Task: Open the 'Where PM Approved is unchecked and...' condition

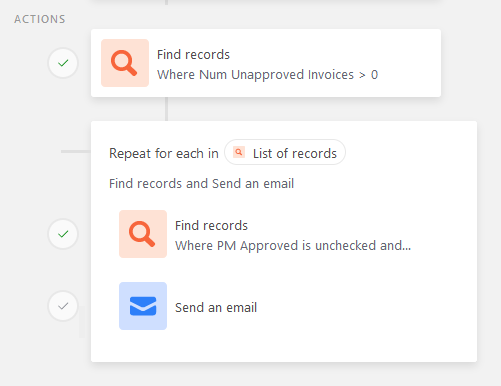Action: click(293, 246)
